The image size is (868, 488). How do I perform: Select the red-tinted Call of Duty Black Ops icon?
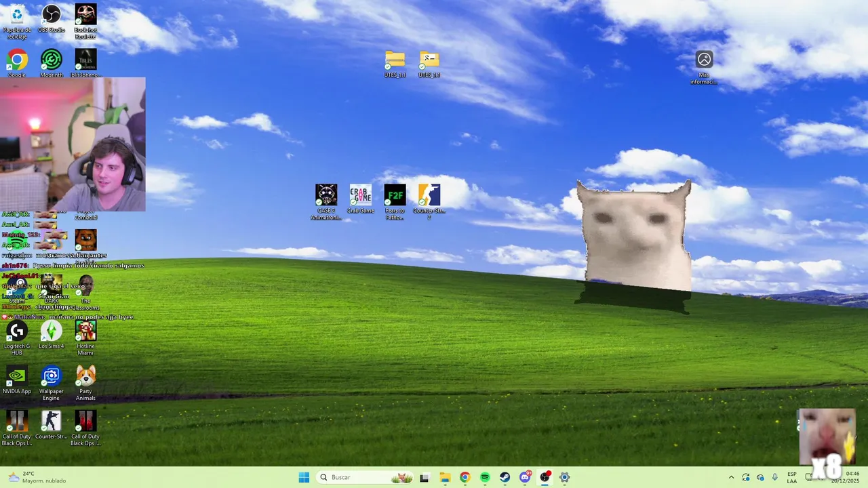(x=85, y=428)
